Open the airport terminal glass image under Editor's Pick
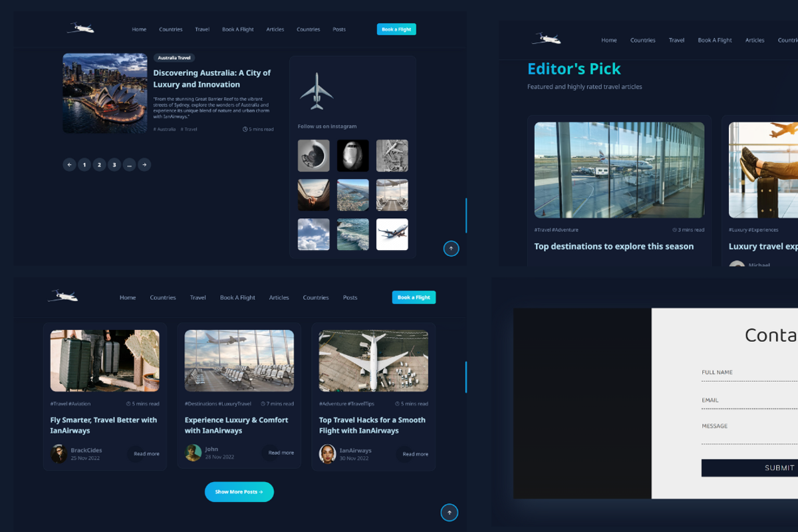Viewport: 798px width, 532px height. click(x=619, y=170)
